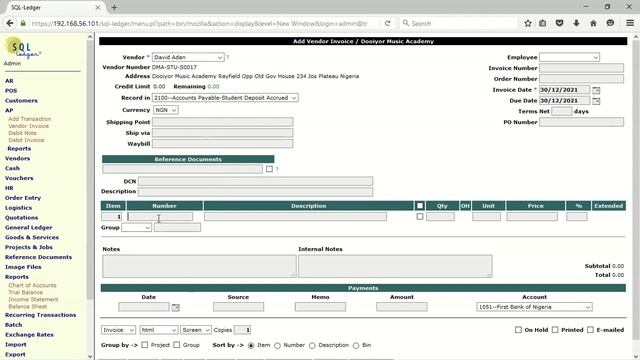Screen dimensions: 640x360
Task: Open the Add Transaction link under AP
Action: pos(30,119)
